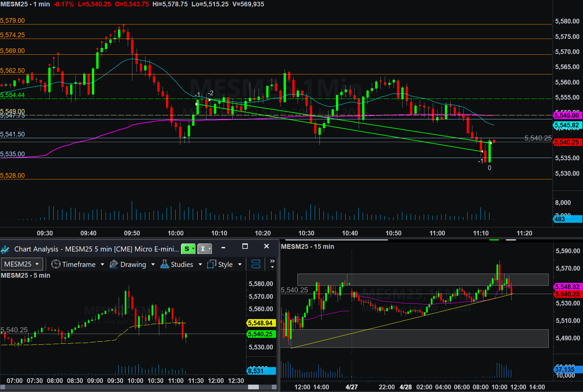Click the Chart Analysis app icon in title bar

click(x=5, y=249)
